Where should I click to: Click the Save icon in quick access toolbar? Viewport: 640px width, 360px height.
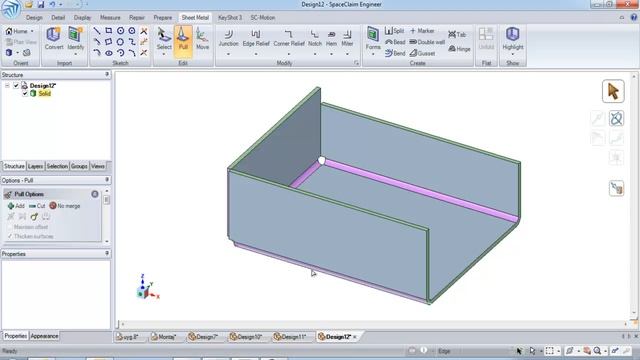point(41,4)
